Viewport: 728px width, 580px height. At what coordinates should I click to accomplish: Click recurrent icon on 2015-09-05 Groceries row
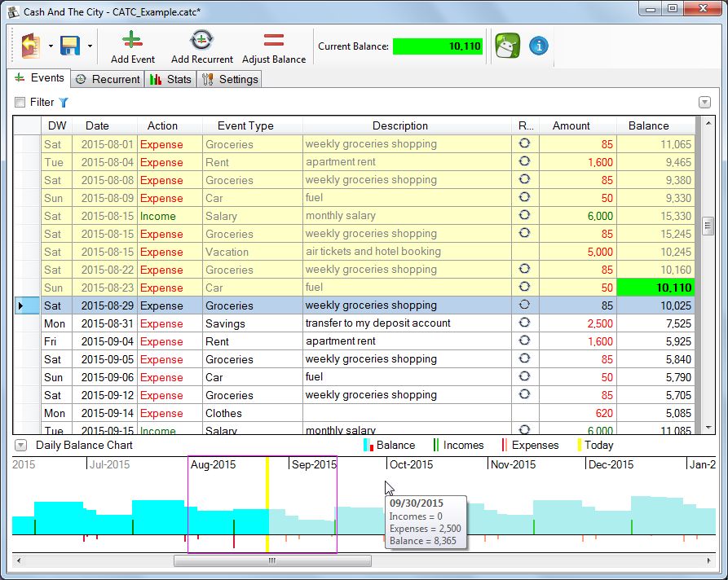[x=524, y=358]
